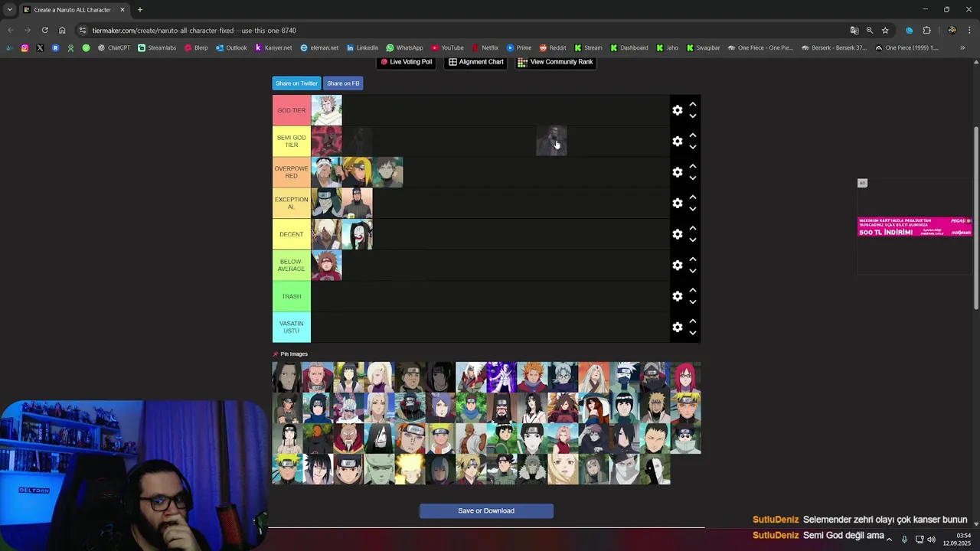This screenshot has height=551, width=980.
Task: Open the Alignment Chart
Action: (475, 62)
